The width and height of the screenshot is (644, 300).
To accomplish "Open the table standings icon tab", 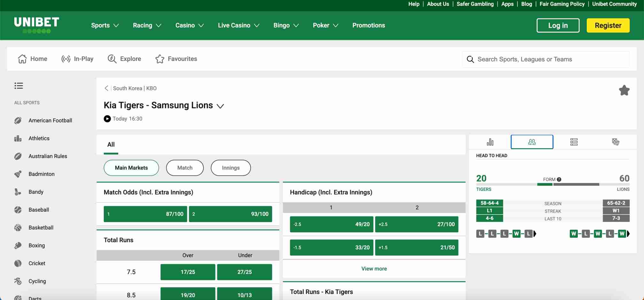I will point(574,142).
